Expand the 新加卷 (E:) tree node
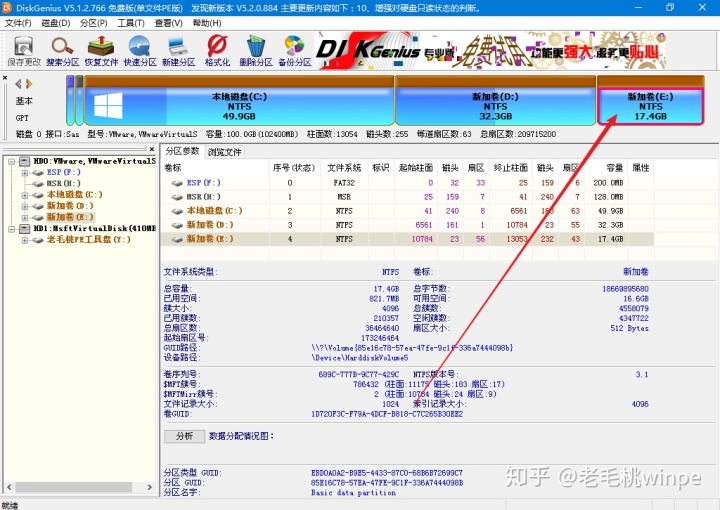This screenshot has height=510, width=720. pyautogui.click(x=25, y=218)
